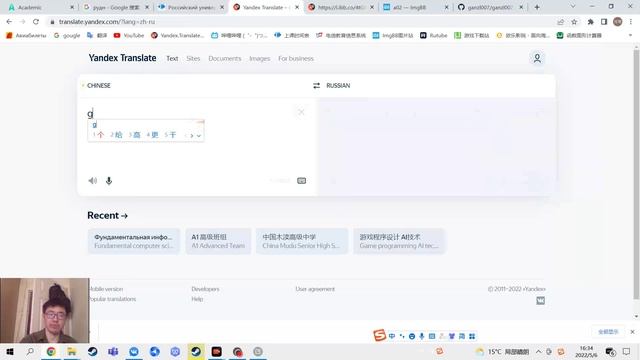
Task: Open the browser extensions puzzle icon
Action: (590, 22)
